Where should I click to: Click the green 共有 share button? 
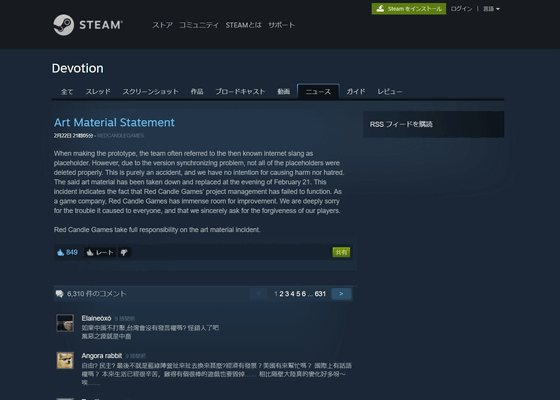pyautogui.click(x=341, y=252)
